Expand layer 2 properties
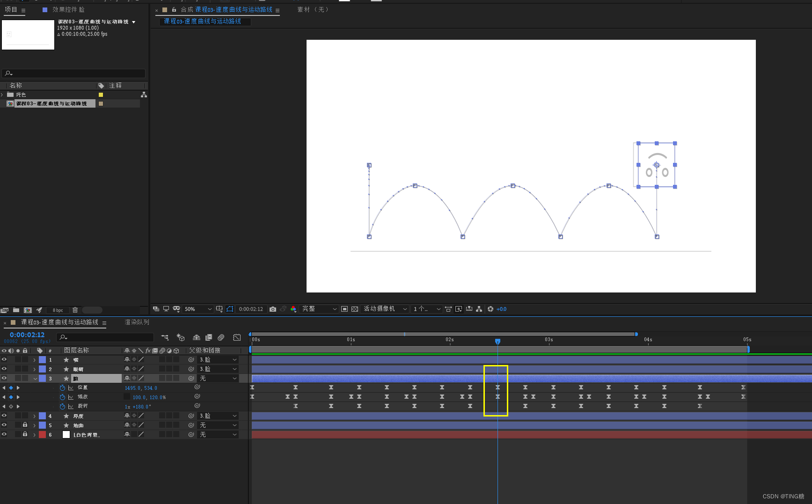 pyautogui.click(x=35, y=369)
